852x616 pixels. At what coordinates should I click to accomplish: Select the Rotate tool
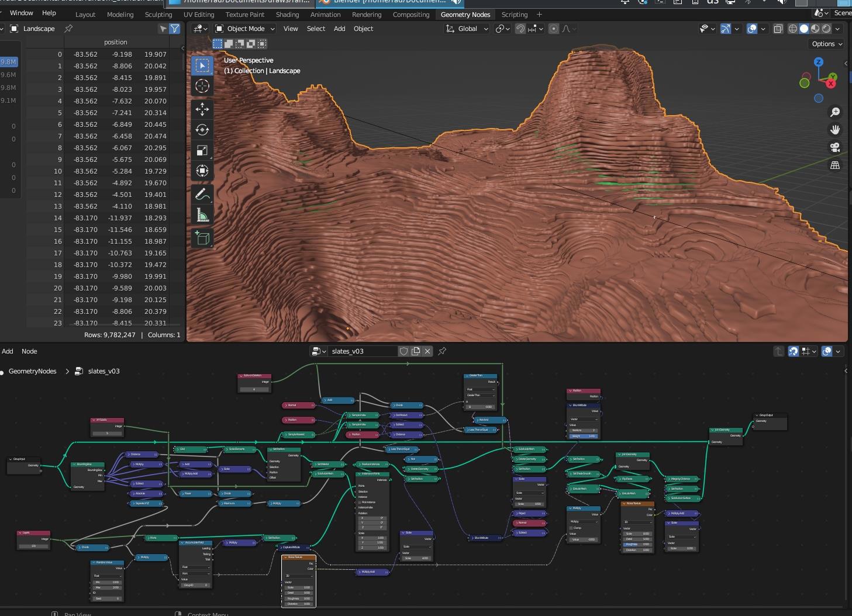202,130
